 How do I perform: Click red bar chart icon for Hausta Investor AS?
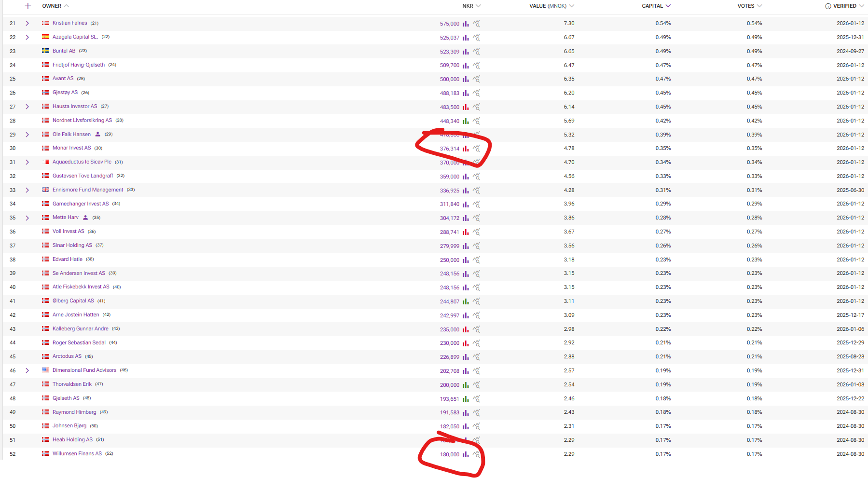466,107
